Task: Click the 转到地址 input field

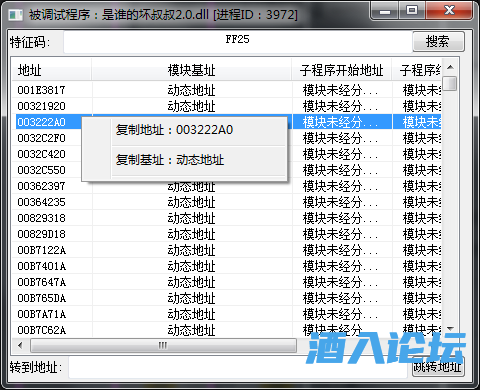Action: pyautogui.click(x=239, y=367)
